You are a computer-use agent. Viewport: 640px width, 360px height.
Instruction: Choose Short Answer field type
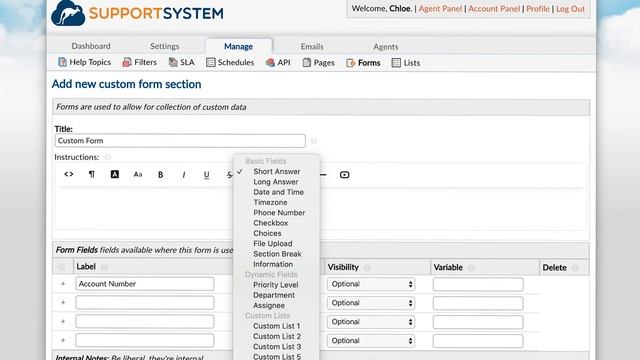277,171
